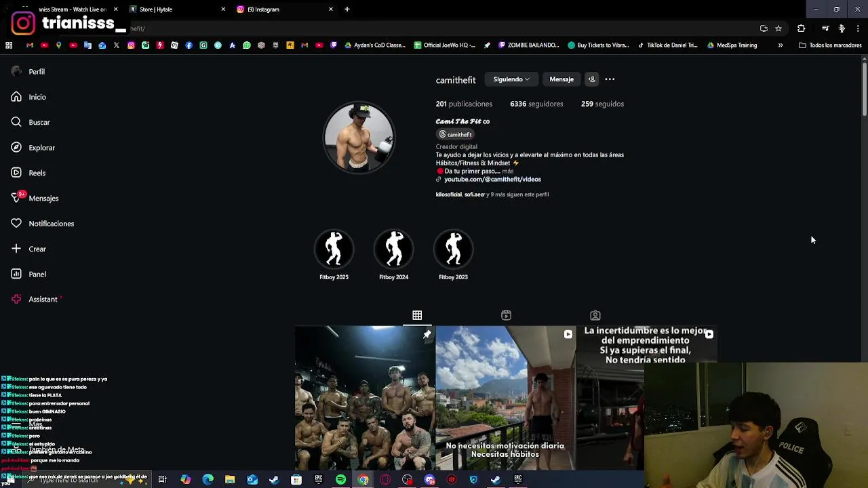Open the Instagram bookmark icon
Image resolution: width=868 pixels, height=488 pixels.
click(131, 45)
